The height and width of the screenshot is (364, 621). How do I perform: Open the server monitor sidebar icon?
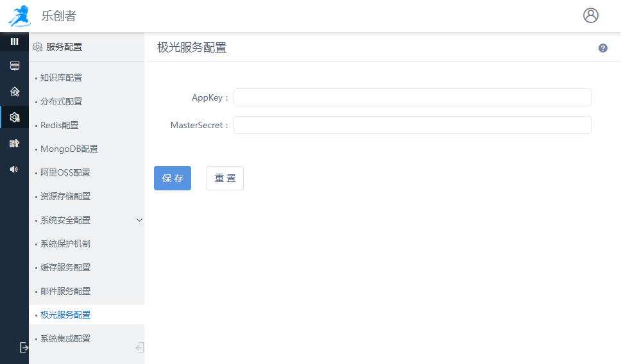tap(14, 66)
